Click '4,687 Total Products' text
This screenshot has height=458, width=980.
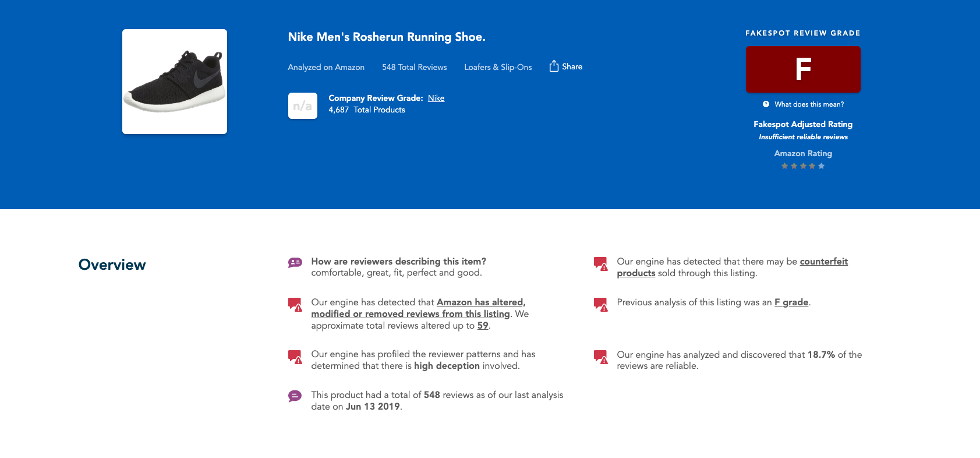pos(367,110)
